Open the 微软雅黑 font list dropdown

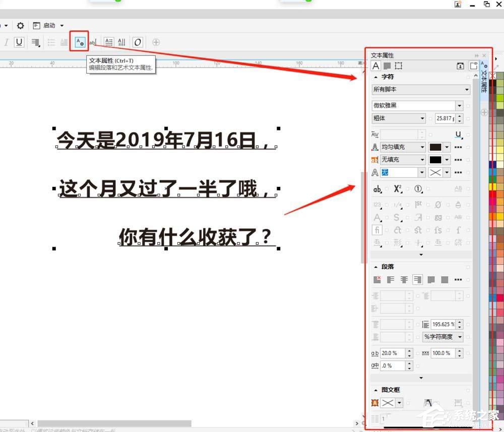(x=459, y=106)
